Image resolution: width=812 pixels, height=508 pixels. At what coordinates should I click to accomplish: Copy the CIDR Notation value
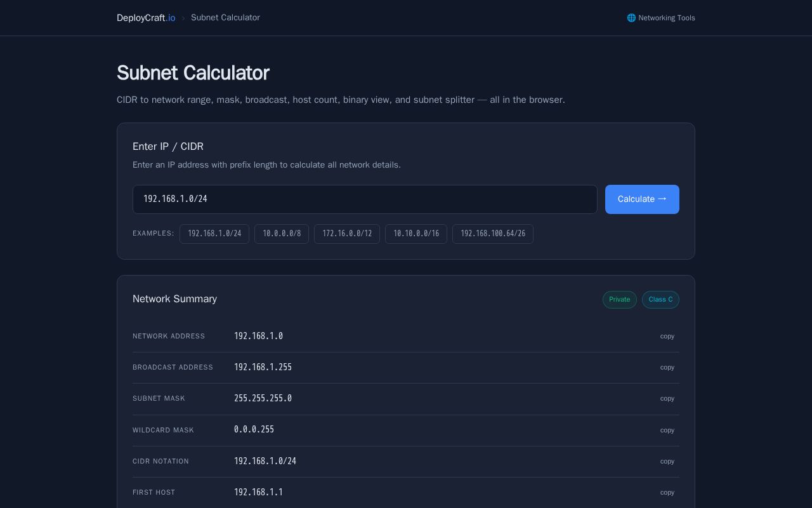(x=667, y=462)
